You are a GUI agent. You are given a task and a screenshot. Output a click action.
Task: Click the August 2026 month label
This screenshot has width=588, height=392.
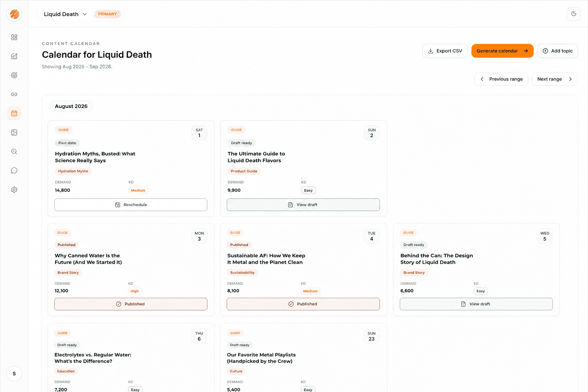point(71,106)
